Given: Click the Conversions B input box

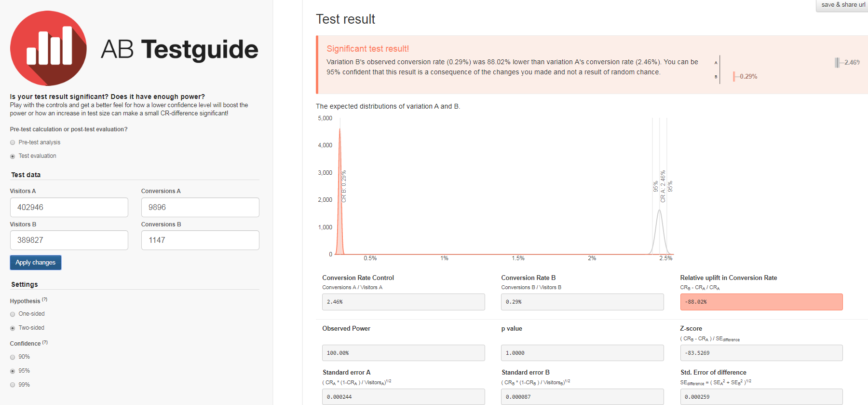Looking at the screenshot, I should (200, 240).
